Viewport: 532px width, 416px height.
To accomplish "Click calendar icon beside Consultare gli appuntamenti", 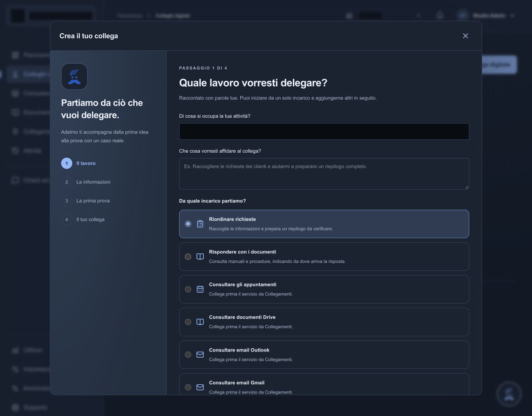I will click(x=200, y=289).
